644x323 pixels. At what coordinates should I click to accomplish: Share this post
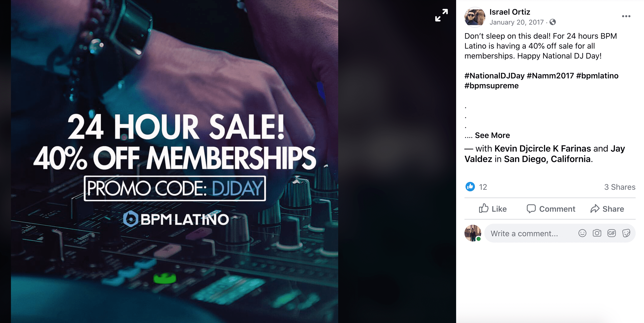pyautogui.click(x=607, y=209)
